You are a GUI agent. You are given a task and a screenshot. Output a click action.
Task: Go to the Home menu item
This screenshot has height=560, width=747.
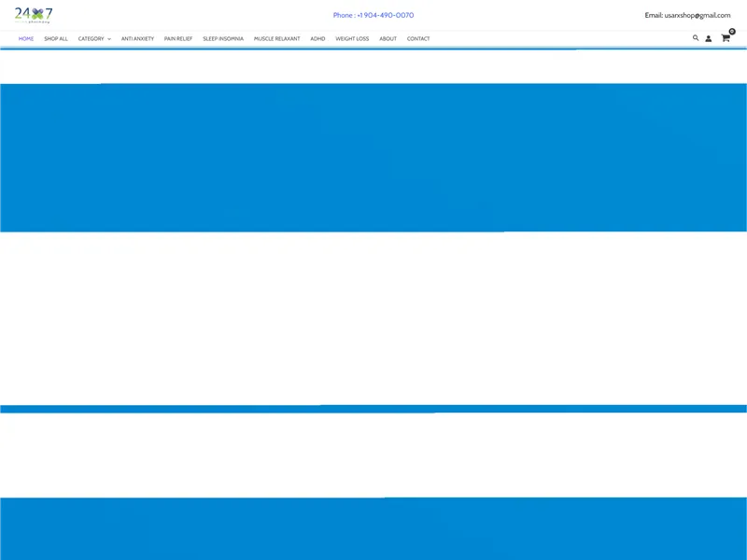tap(26, 38)
